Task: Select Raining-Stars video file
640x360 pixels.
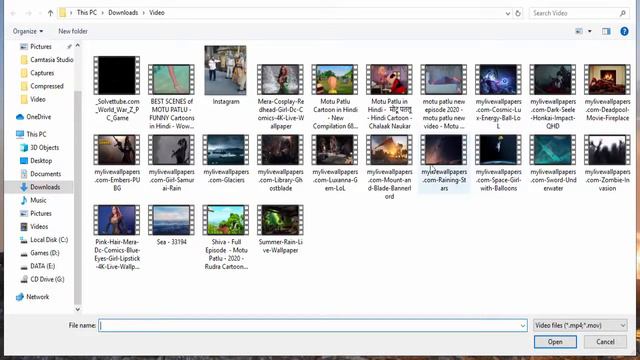Action: 444,163
